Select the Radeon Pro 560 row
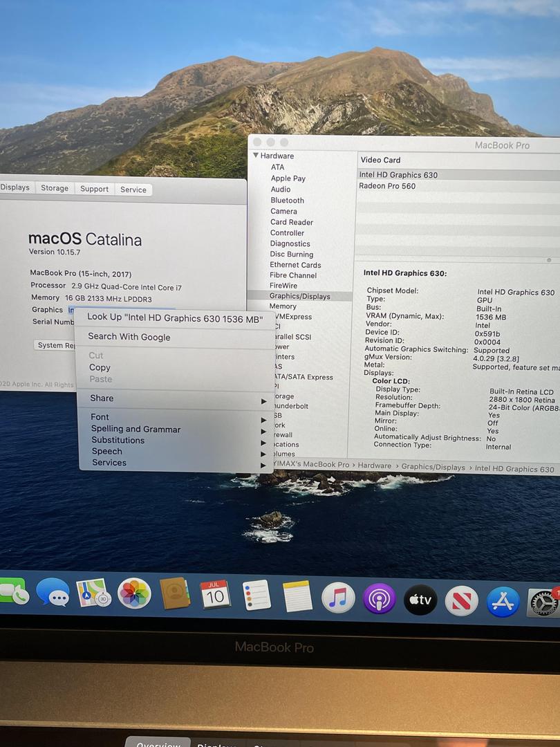 click(x=458, y=186)
